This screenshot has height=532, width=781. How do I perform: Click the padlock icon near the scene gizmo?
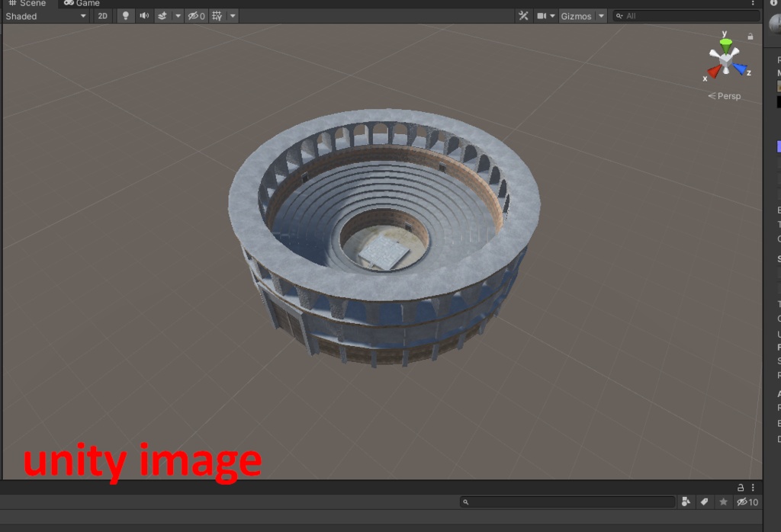coord(750,35)
